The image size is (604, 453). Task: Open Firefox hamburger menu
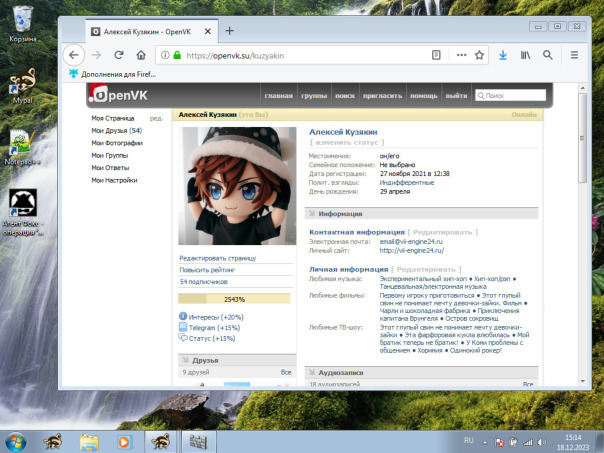point(574,55)
